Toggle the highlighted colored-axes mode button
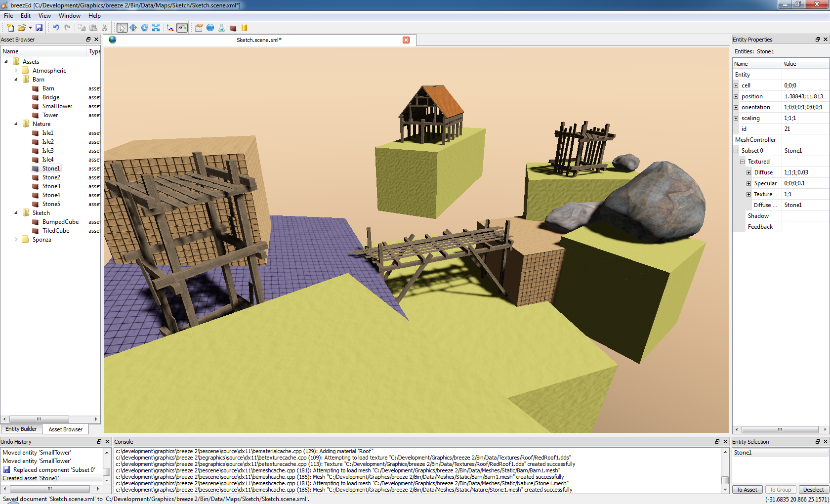830x504 pixels. (182, 28)
